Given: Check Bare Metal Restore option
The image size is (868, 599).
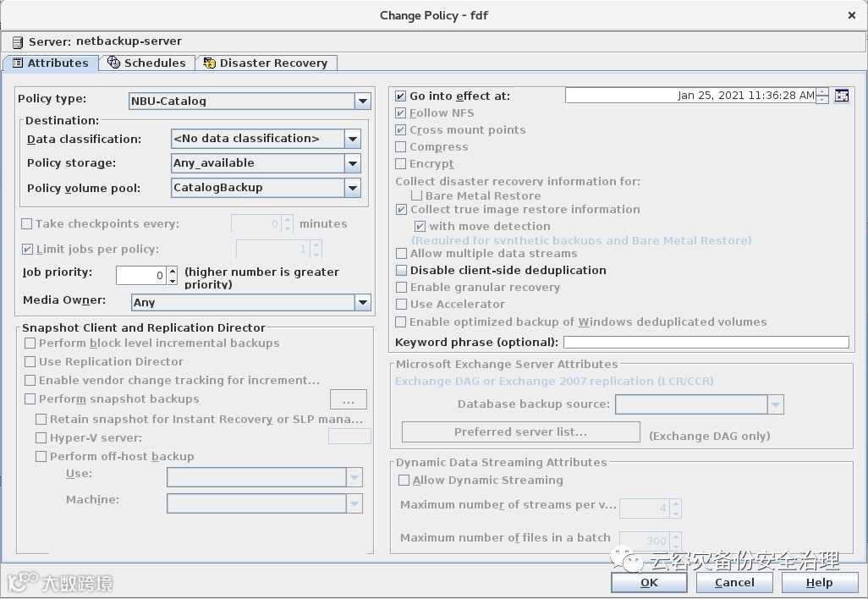Looking at the screenshot, I should click(417, 195).
